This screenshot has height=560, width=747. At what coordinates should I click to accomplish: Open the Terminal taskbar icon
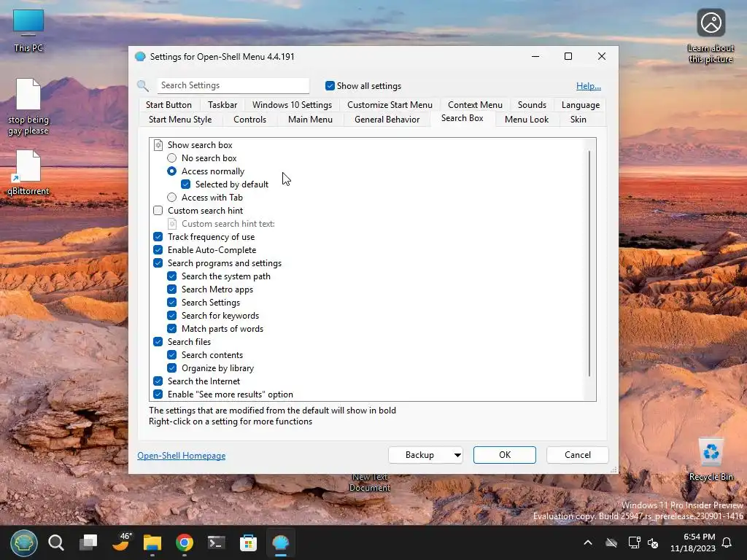[x=216, y=542]
